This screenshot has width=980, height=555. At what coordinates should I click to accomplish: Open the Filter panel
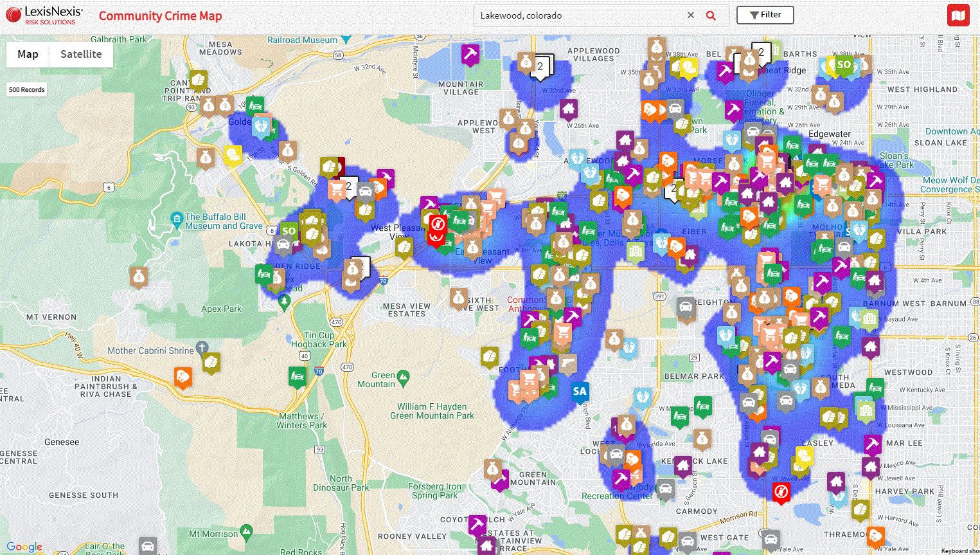765,15
